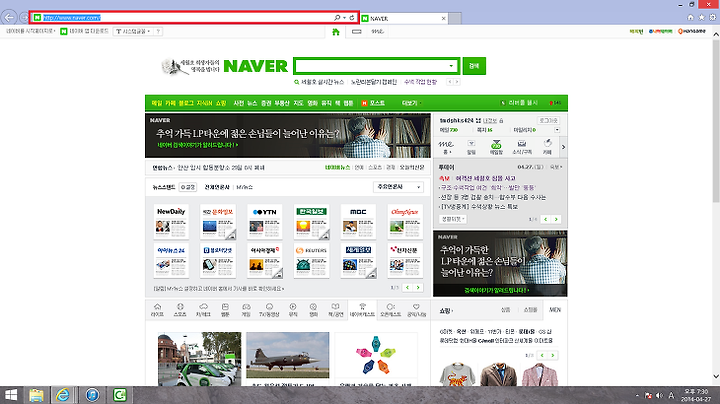Switch news stand to MY뉴스 view

[x=244, y=187]
